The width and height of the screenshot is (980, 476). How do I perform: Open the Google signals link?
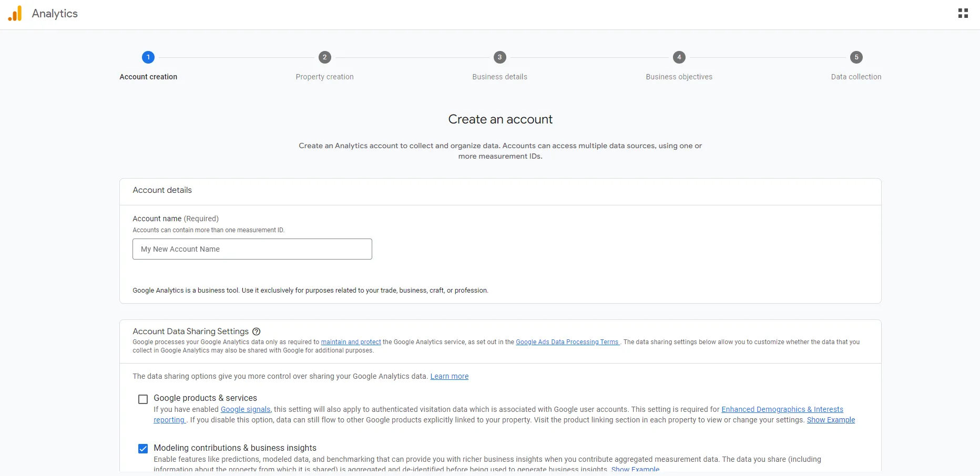coord(245,409)
